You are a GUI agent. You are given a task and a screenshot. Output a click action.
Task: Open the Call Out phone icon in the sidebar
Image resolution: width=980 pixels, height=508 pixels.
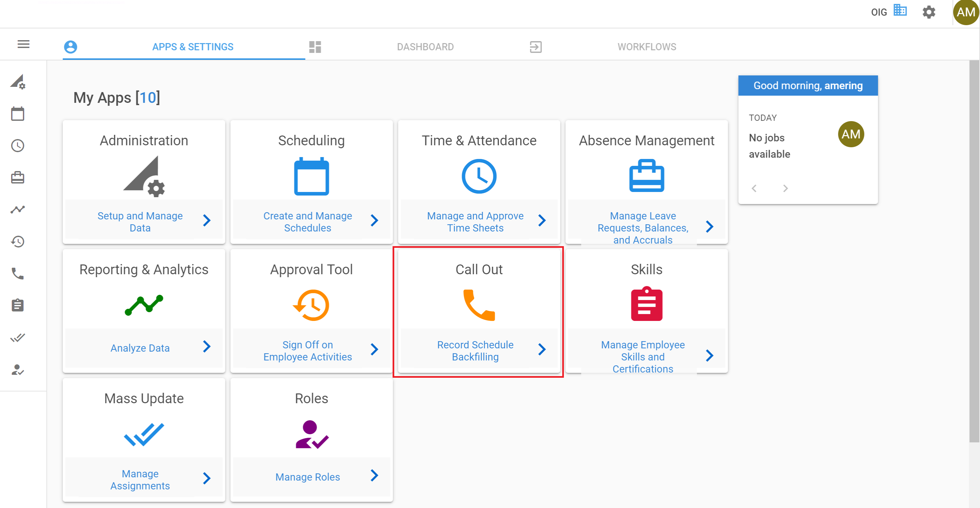point(18,273)
